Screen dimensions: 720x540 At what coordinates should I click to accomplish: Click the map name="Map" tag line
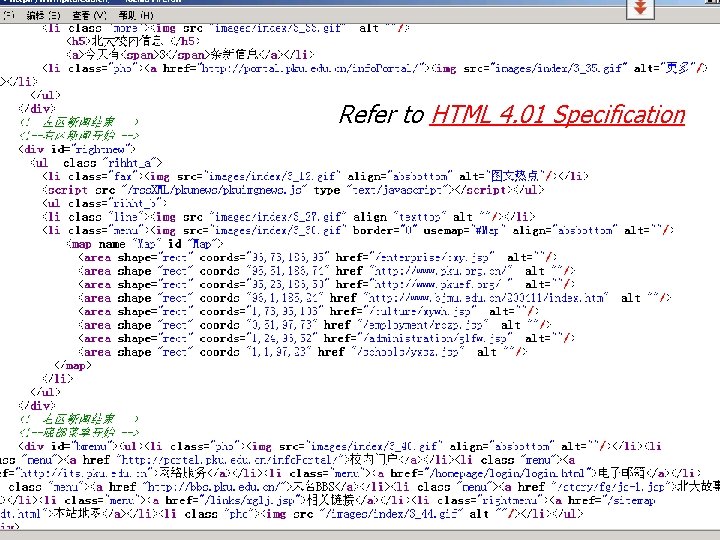[x=145, y=244]
